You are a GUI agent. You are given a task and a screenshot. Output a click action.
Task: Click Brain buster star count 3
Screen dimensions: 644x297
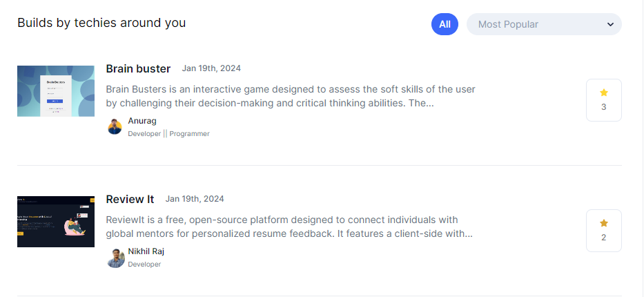[604, 107]
